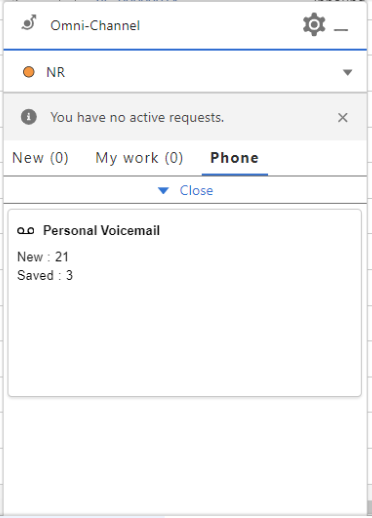
Task: Click the blue triangle beside Close
Action: point(163,190)
